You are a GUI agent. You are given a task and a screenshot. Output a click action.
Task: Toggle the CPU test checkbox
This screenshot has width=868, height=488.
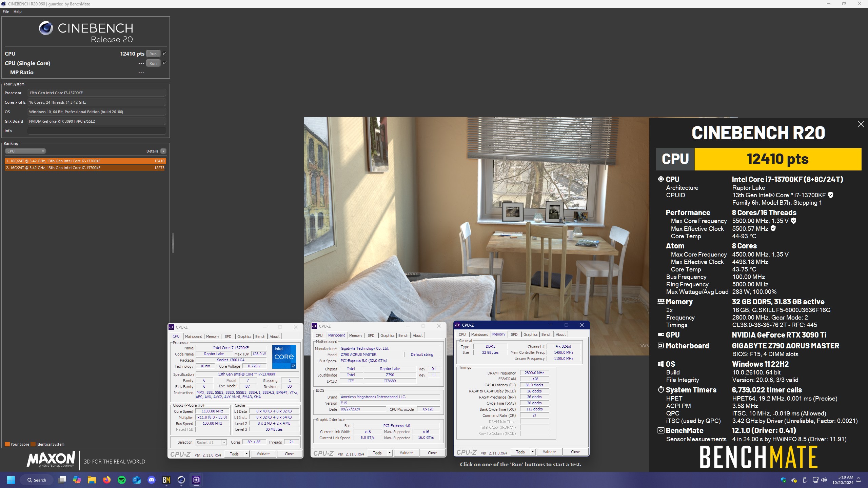[164, 54]
